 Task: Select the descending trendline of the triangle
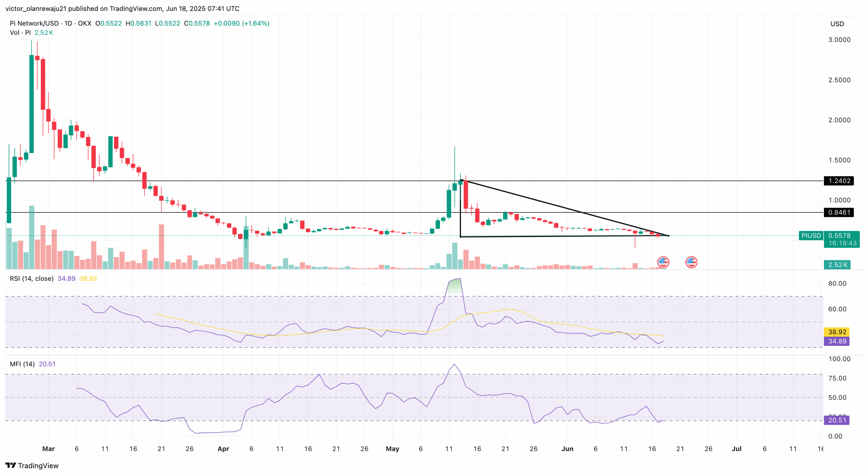point(565,208)
